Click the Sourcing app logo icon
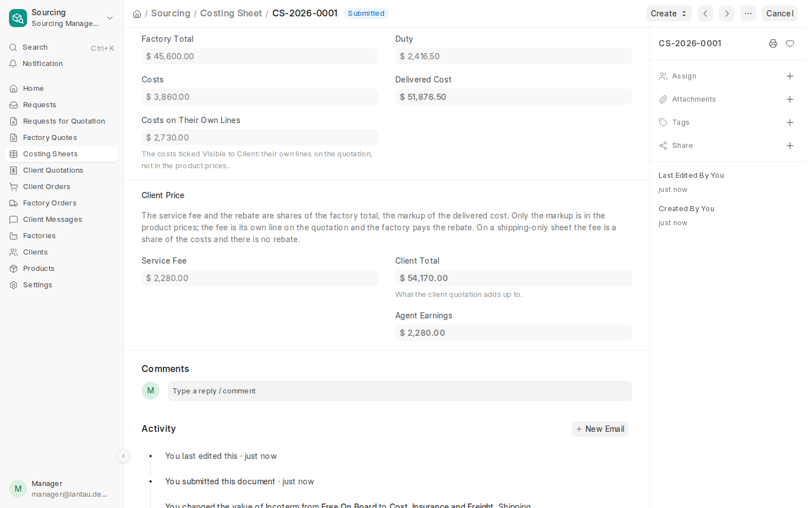This screenshot has width=812, height=508. click(x=18, y=18)
